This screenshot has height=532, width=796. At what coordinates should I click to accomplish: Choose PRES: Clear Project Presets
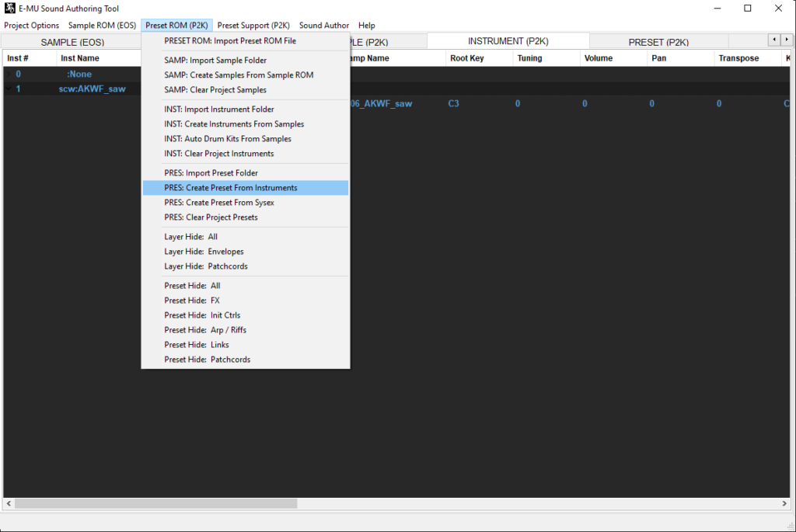pos(246,217)
